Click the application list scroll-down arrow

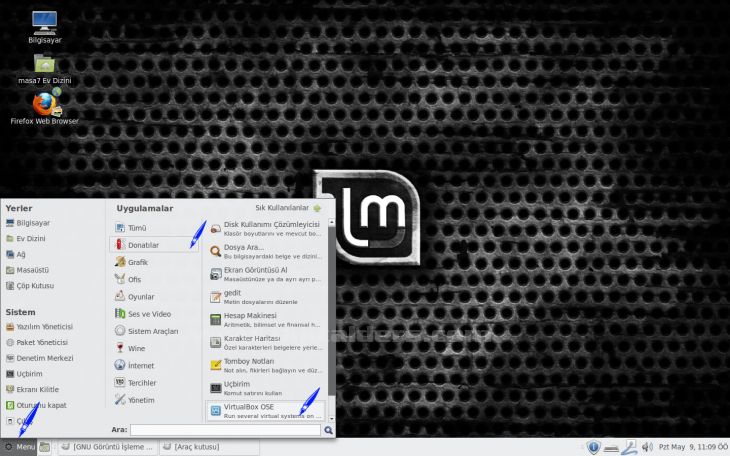331,418
